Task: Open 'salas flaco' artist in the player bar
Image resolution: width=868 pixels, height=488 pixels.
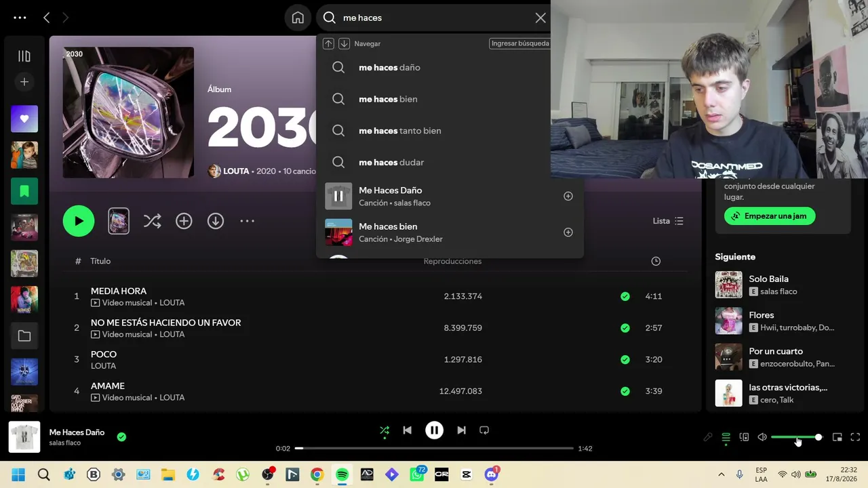Action: click(65, 443)
